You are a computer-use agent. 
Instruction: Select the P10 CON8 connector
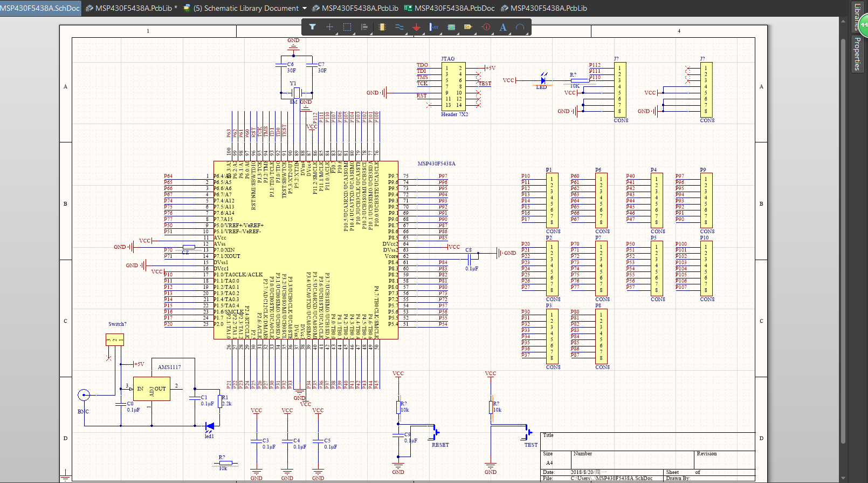pos(706,269)
